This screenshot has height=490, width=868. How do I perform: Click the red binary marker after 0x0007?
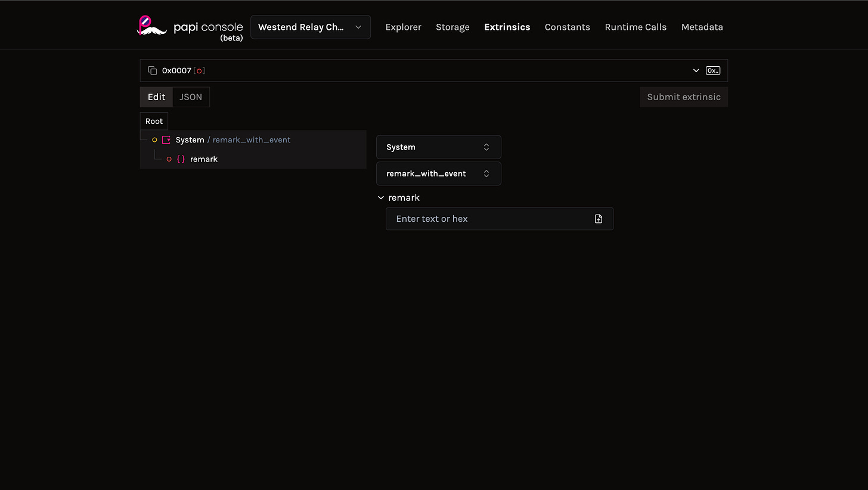point(200,70)
